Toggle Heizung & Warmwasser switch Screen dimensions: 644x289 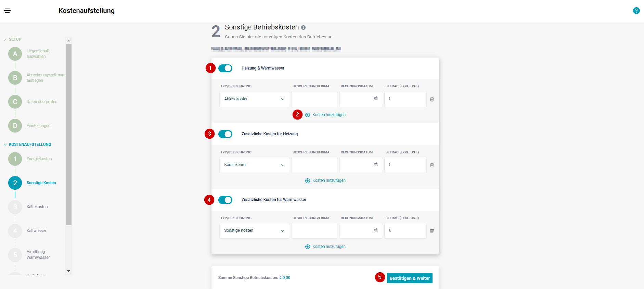tap(225, 68)
